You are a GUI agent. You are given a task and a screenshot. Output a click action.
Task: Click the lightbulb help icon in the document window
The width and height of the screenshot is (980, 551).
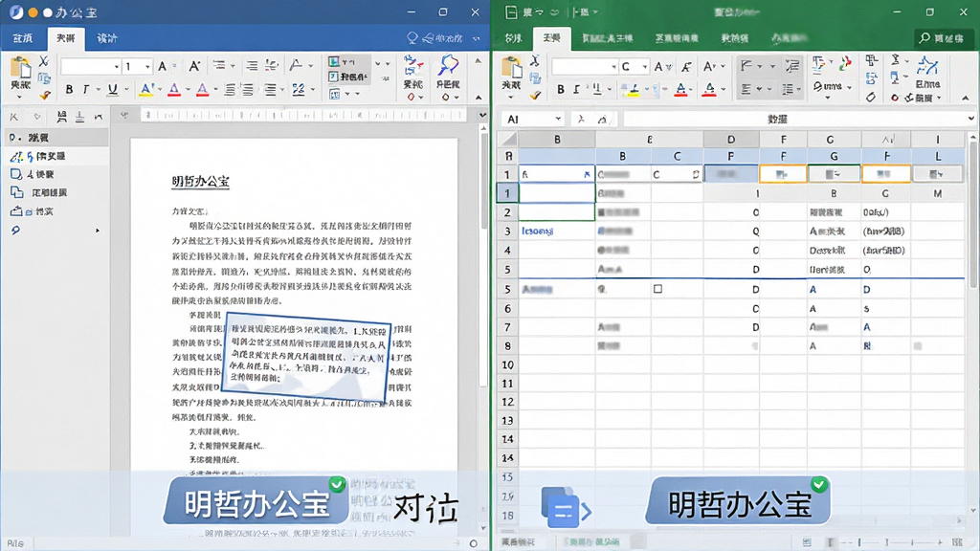(412, 38)
